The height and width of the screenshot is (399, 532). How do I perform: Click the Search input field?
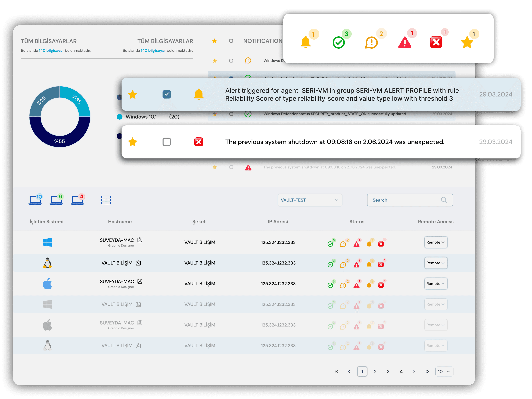408,200
